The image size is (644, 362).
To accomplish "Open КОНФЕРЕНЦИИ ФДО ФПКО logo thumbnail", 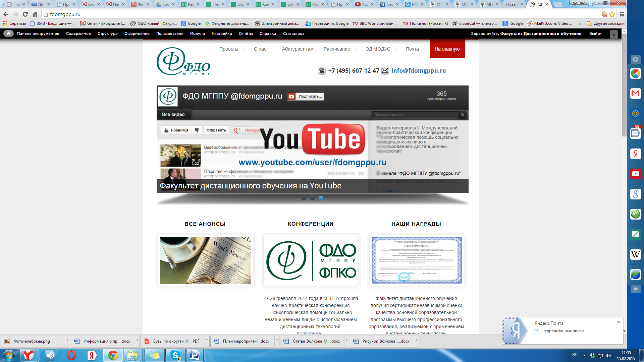I will coord(311,260).
